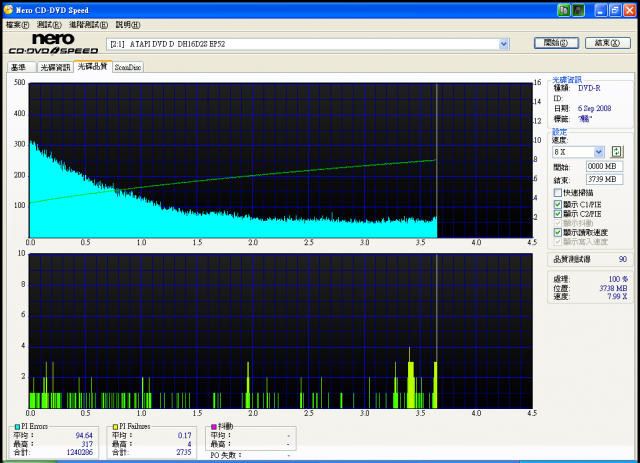Click the green chart icon in title bar

coord(563,10)
